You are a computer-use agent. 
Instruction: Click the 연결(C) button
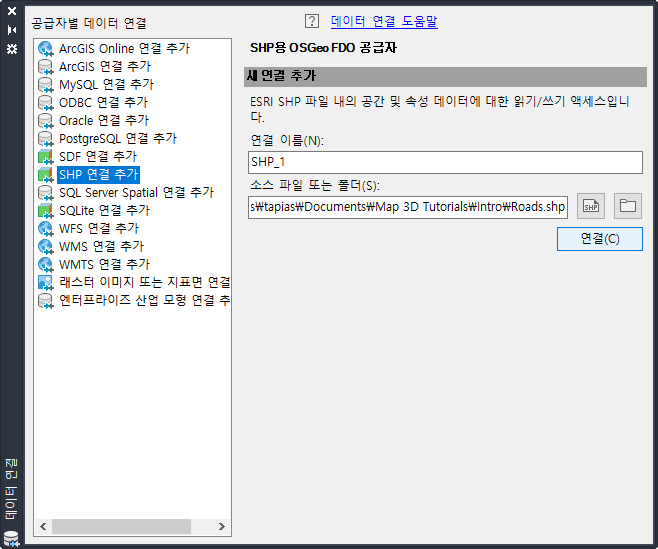(x=600, y=239)
